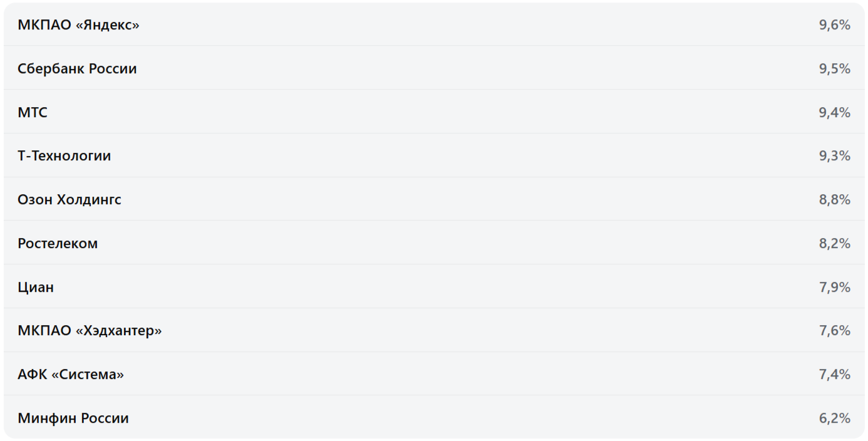Click the МКПАО «Яндекс» row name
The height and width of the screenshot is (441, 868).
coord(78,25)
